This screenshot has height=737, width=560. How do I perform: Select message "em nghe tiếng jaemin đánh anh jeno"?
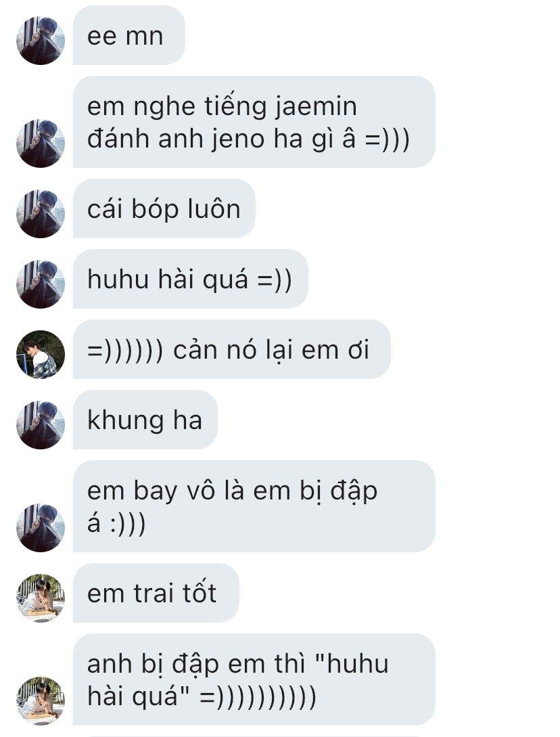coord(254,122)
